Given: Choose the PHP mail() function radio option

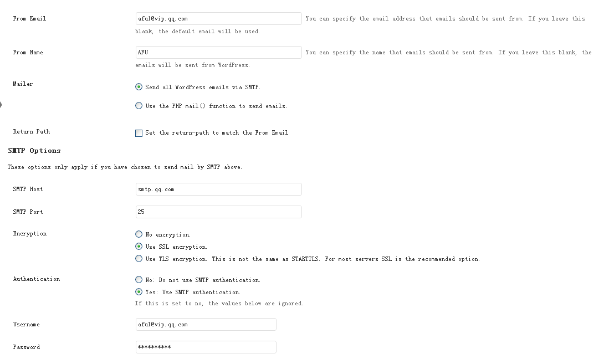Looking at the screenshot, I should [x=139, y=106].
